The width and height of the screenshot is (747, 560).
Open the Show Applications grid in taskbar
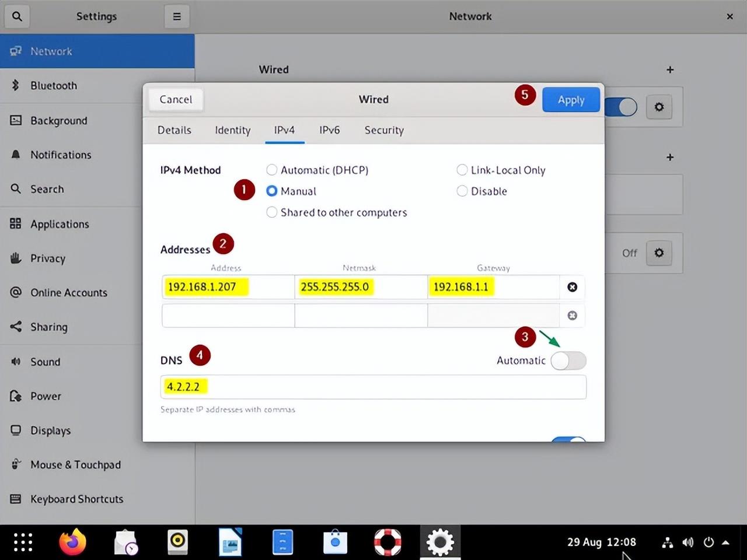tap(23, 542)
